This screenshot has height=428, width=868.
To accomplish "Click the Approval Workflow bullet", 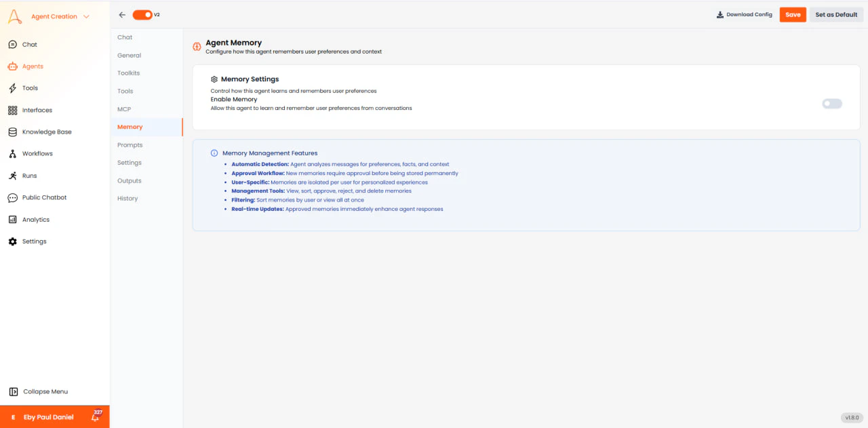I will point(344,173).
